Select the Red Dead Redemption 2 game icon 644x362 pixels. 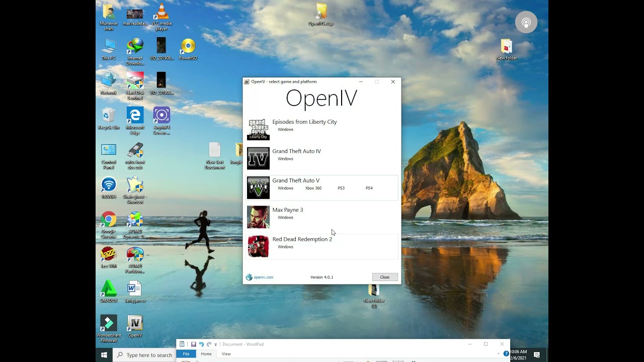tap(258, 246)
